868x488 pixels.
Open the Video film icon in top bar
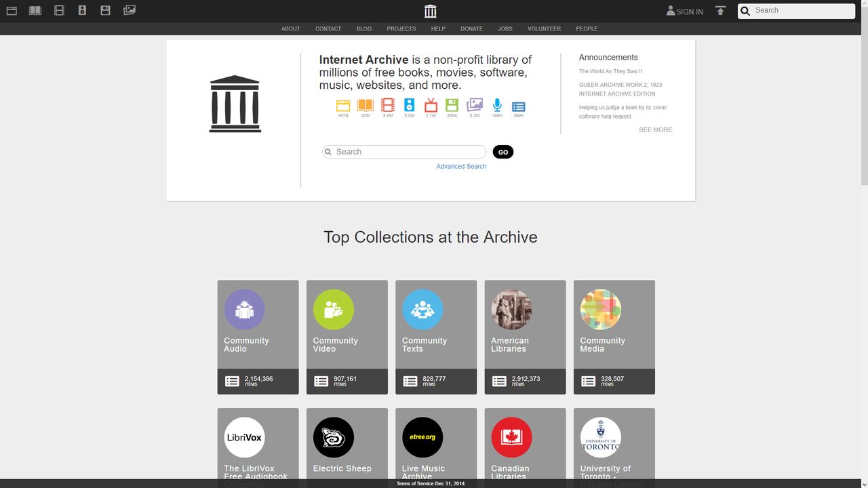coord(59,11)
